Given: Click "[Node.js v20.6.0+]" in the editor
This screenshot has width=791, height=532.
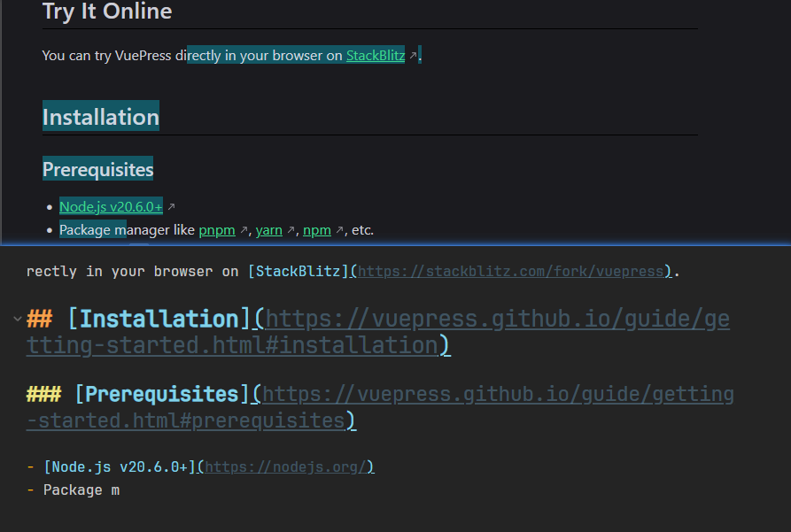Looking at the screenshot, I should [120, 467].
